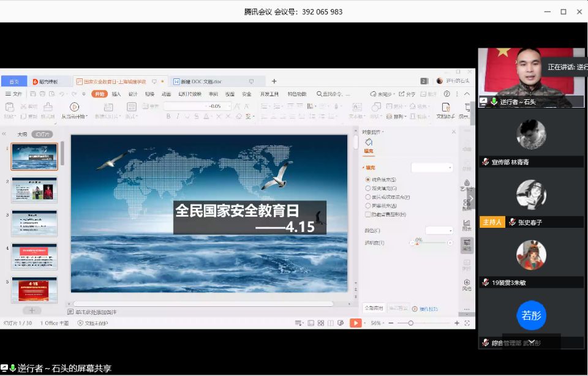
Task: Click the Shapes icon in the ribbon
Action: point(375,107)
